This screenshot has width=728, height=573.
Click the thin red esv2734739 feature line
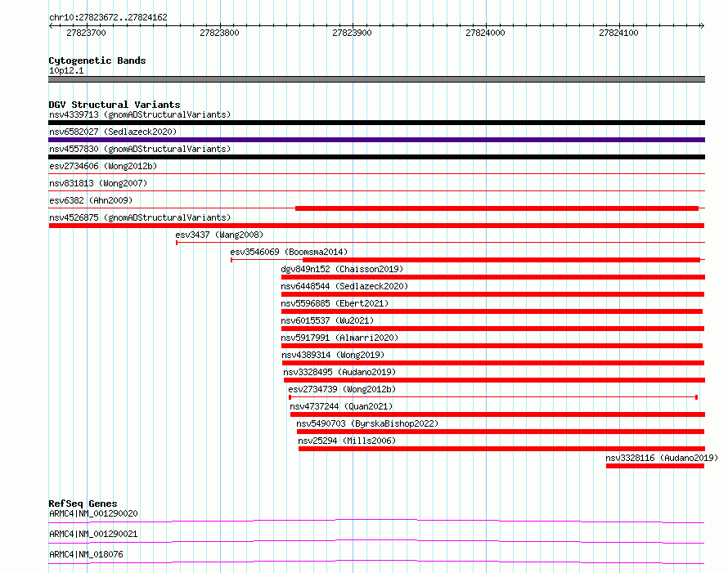[493, 397]
